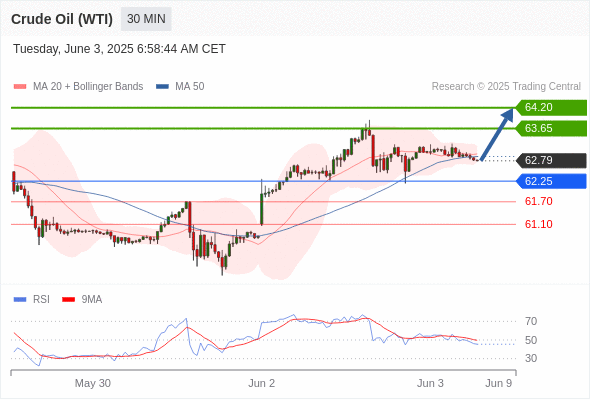Viewport: 590px width, 400px height.
Task: Select the Jun 2 date axis label
Action: [262, 383]
